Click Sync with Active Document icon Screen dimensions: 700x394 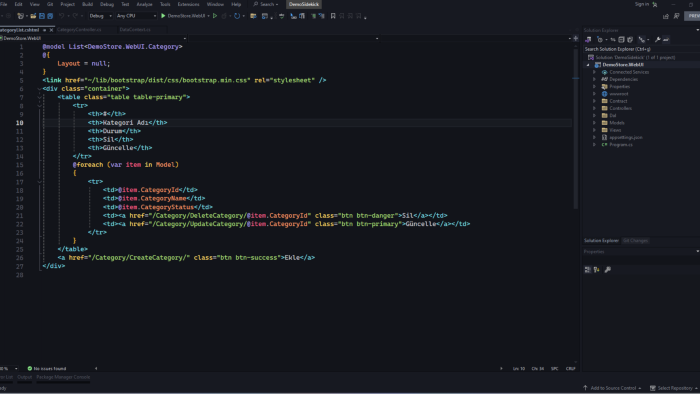point(613,40)
